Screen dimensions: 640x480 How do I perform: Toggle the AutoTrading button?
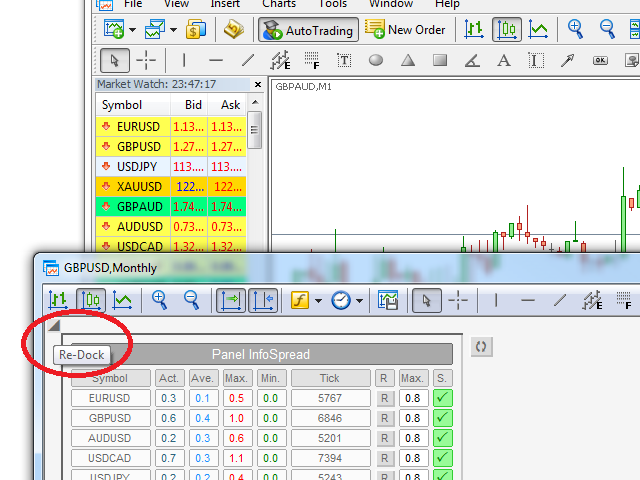pyautogui.click(x=308, y=30)
